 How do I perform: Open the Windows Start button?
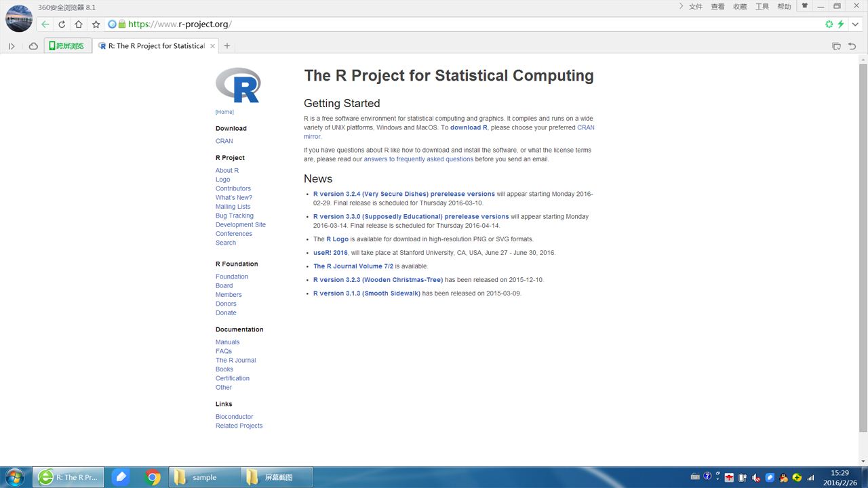14,477
